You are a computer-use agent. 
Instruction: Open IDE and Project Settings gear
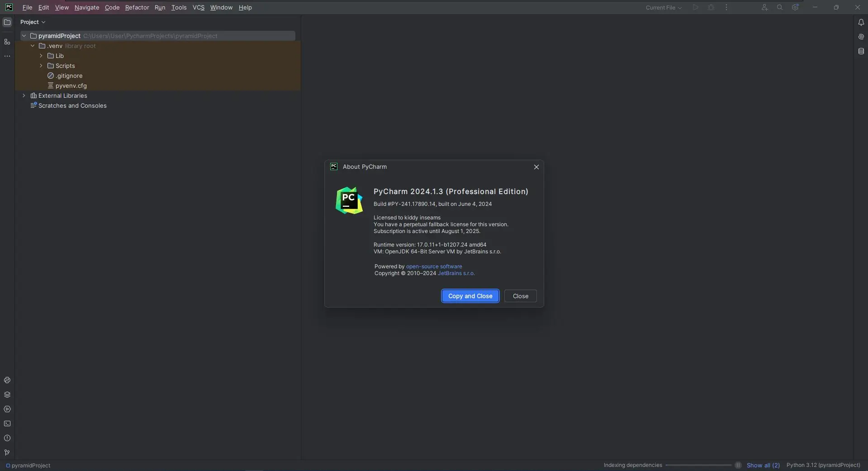point(795,7)
